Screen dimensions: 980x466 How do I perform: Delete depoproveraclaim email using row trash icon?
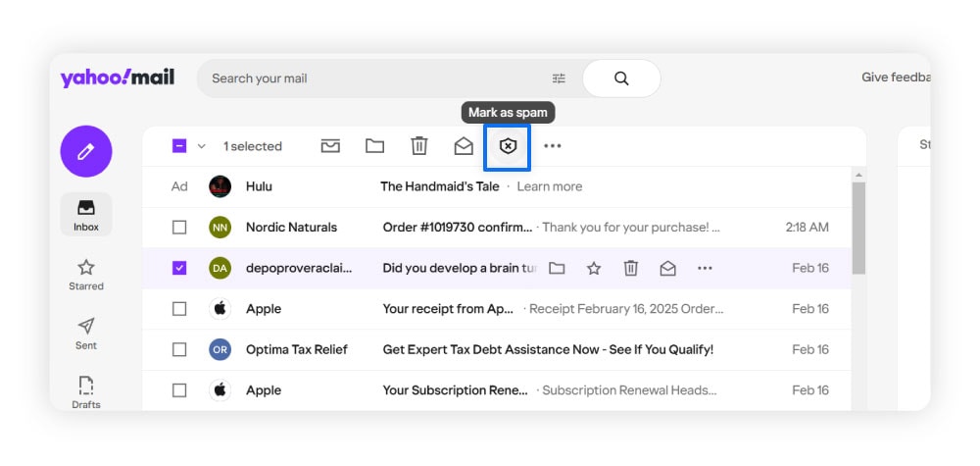point(630,269)
